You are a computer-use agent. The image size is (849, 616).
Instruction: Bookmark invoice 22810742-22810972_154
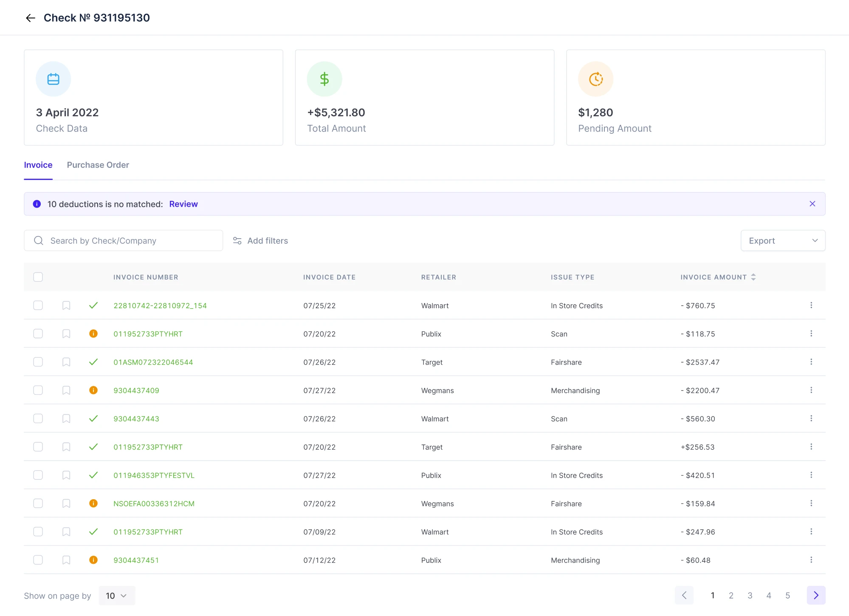pos(66,305)
